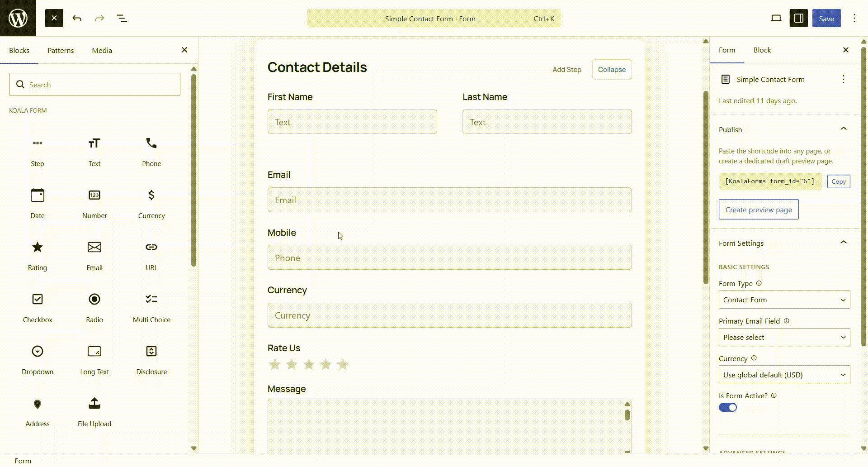This screenshot has height=467, width=868.
Task: Copy the KoalaForms shortcode
Action: 839,181
